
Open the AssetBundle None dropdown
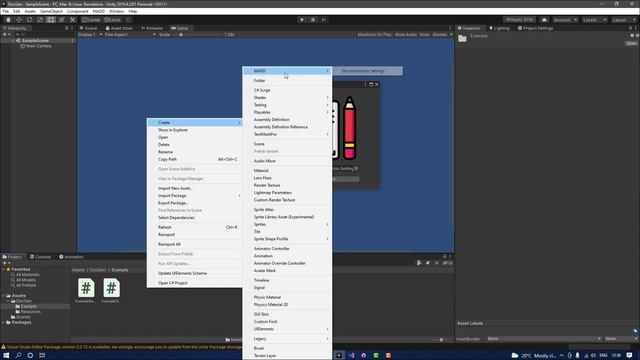pos(544,339)
